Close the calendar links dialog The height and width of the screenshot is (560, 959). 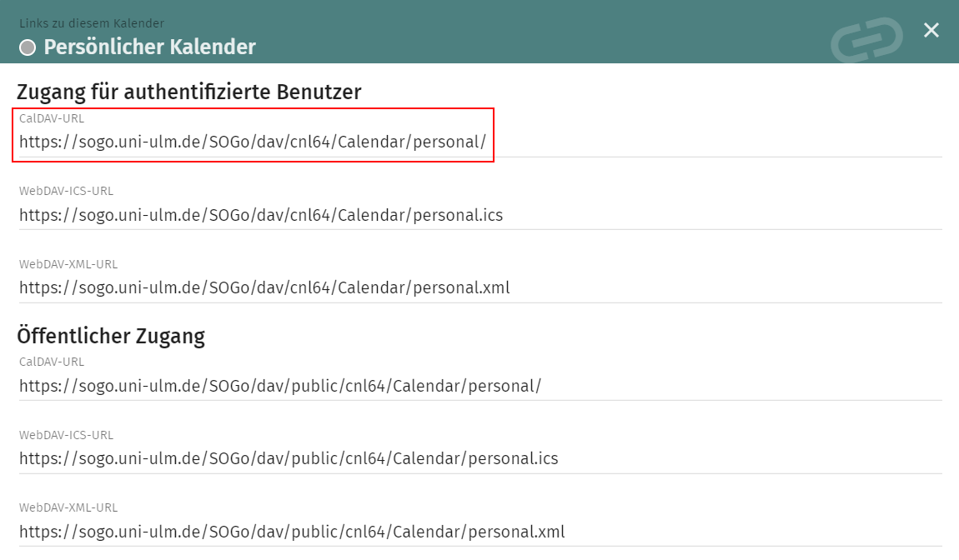pyautogui.click(x=931, y=30)
